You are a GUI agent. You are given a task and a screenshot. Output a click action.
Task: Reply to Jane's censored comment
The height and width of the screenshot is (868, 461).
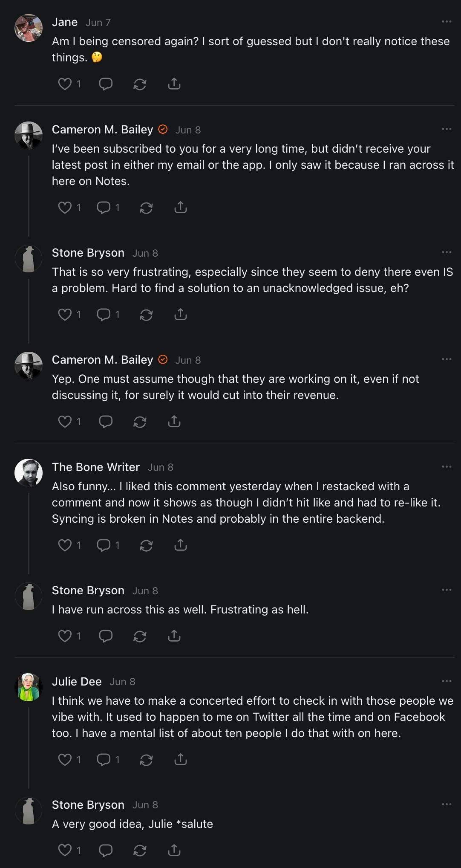point(106,84)
